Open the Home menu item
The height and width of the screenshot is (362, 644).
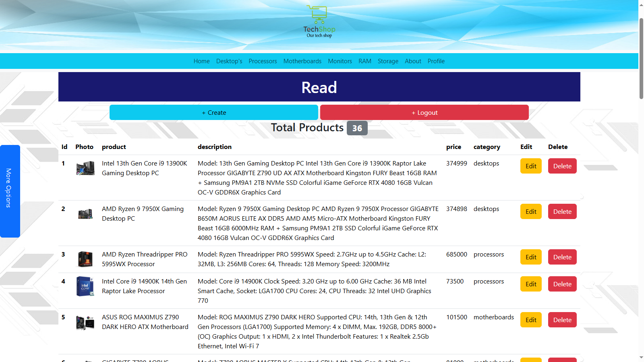tap(201, 61)
